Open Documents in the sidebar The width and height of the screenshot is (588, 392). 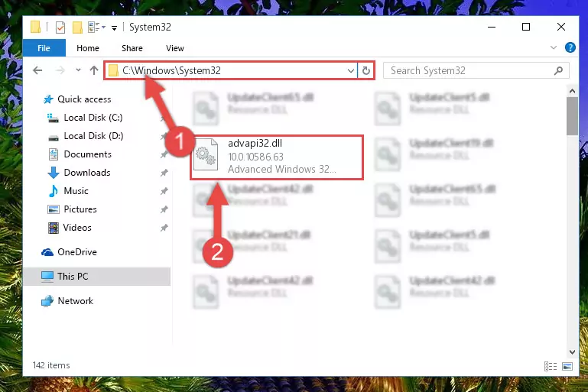(87, 154)
